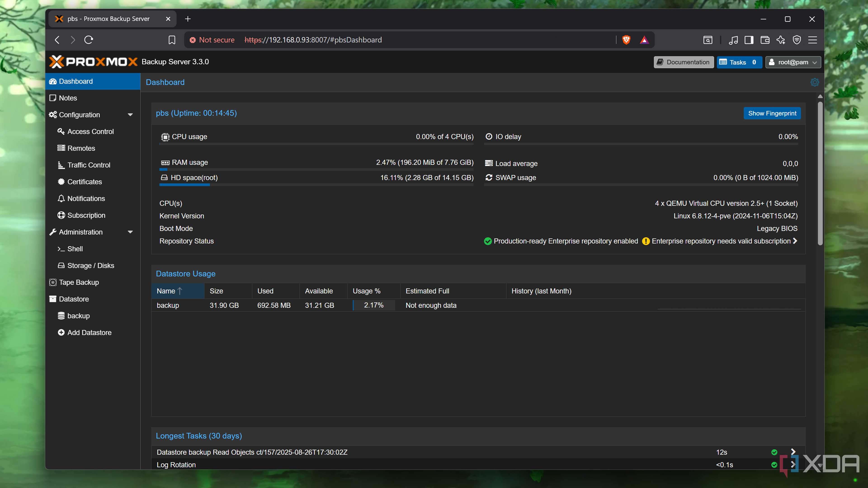Click backup row 2.17% usage bar
Screen dimensions: 868x488
[x=373, y=305]
